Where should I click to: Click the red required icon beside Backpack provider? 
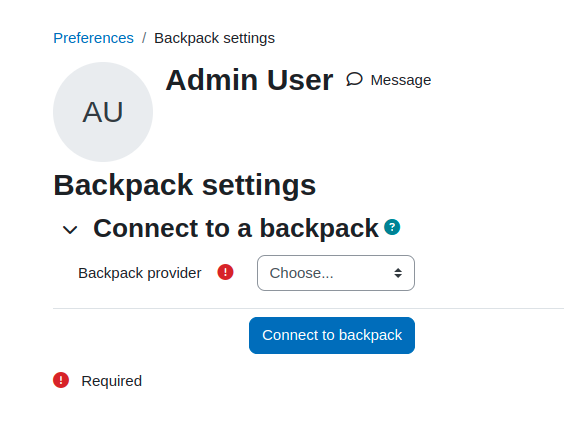[x=226, y=272]
